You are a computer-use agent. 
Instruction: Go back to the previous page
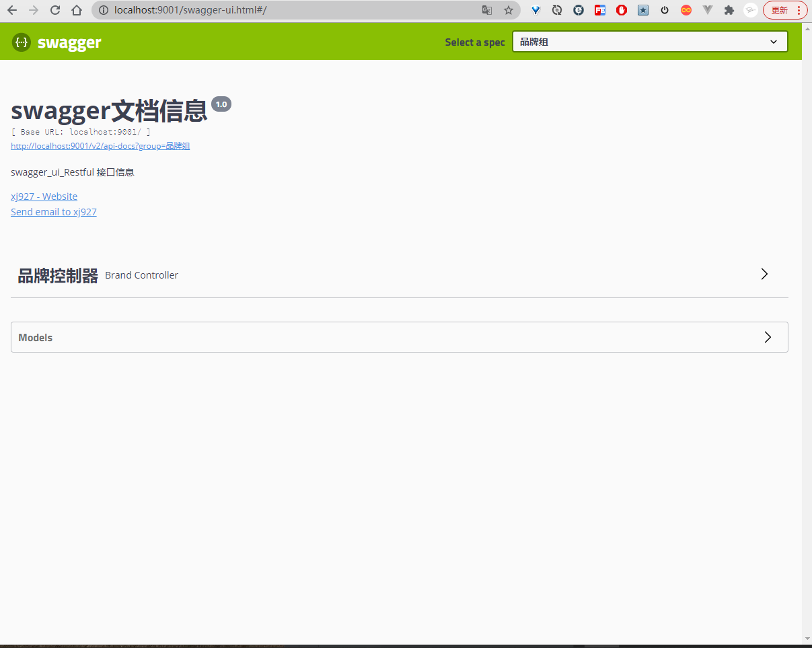pos(12,10)
